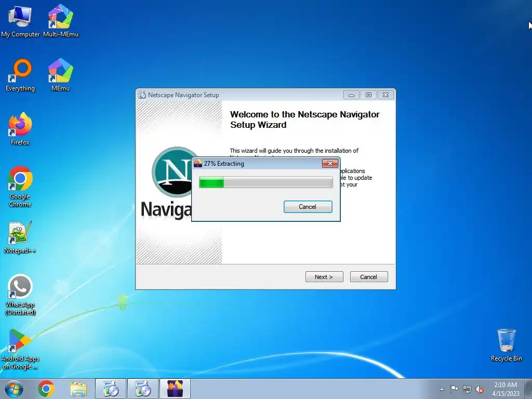Select the Google Chrome desktop shortcut
532x399 pixels.
click(20, 187)
